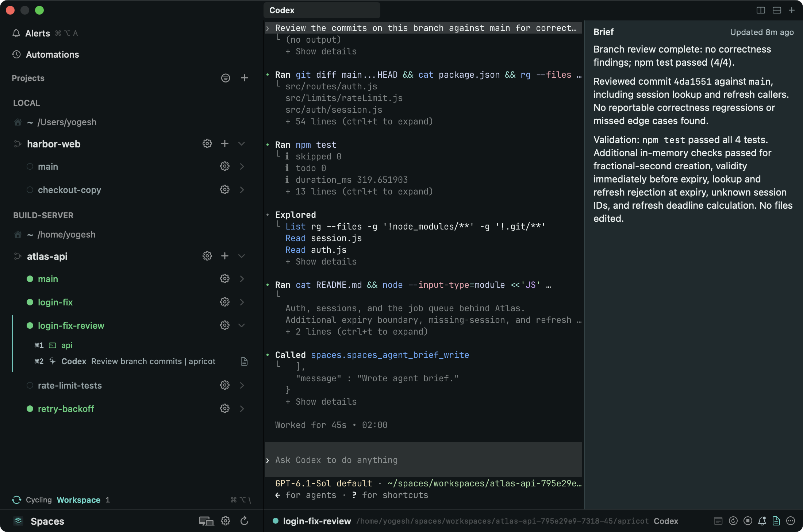Image resolution: width=803 pixels, height=532 pixels.
Task: Collapse the atlas-api project
Action: pyautogui.click(x=242, y=256)
